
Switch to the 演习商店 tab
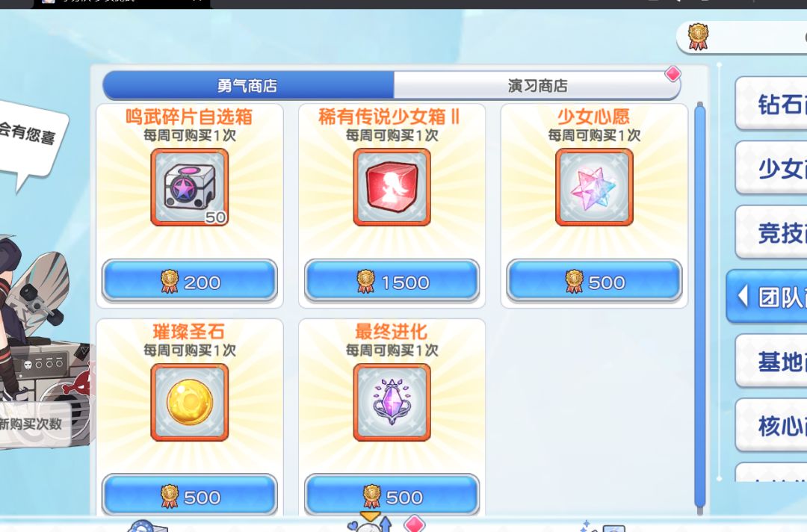[537, 85]
